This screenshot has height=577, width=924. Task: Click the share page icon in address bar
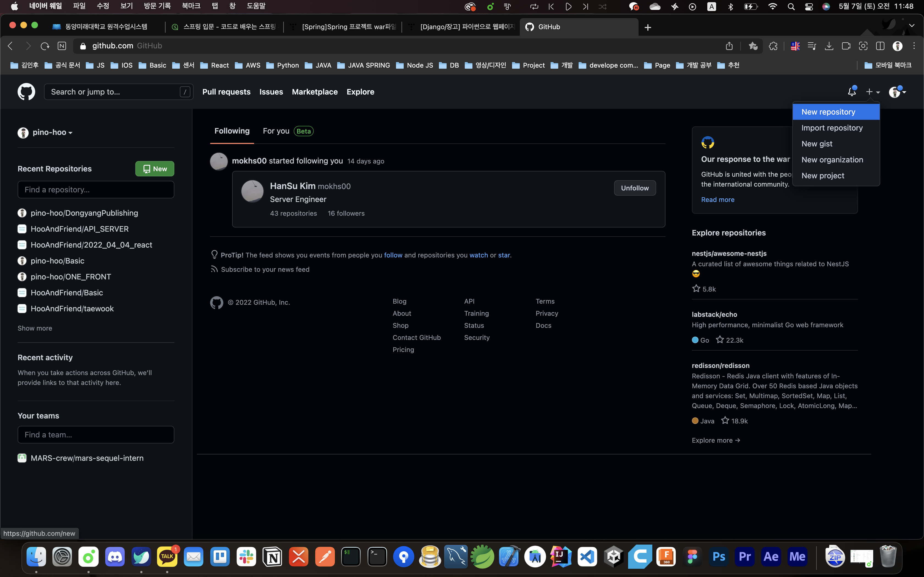pos(729,46)
